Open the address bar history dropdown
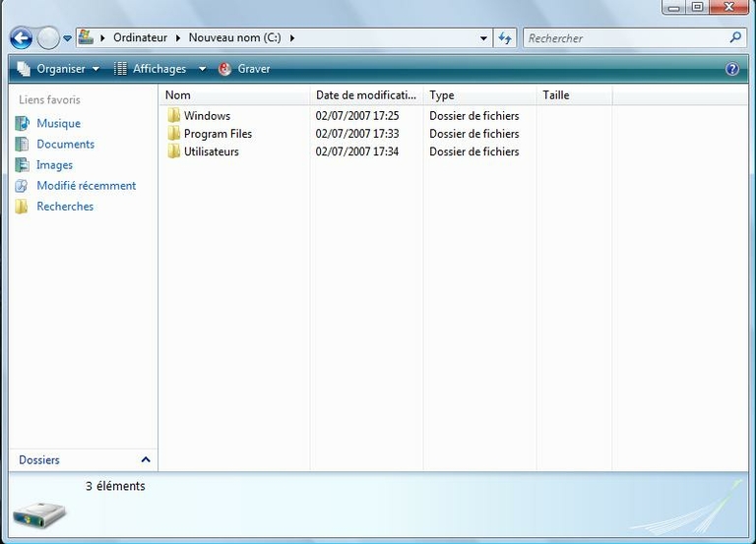 [483, 38]
